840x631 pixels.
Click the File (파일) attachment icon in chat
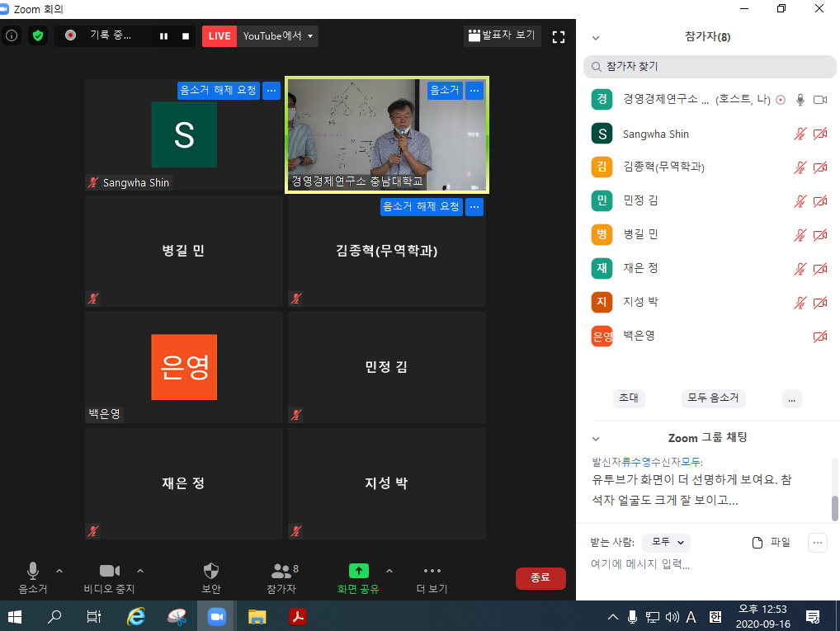(x=757, y=542)
